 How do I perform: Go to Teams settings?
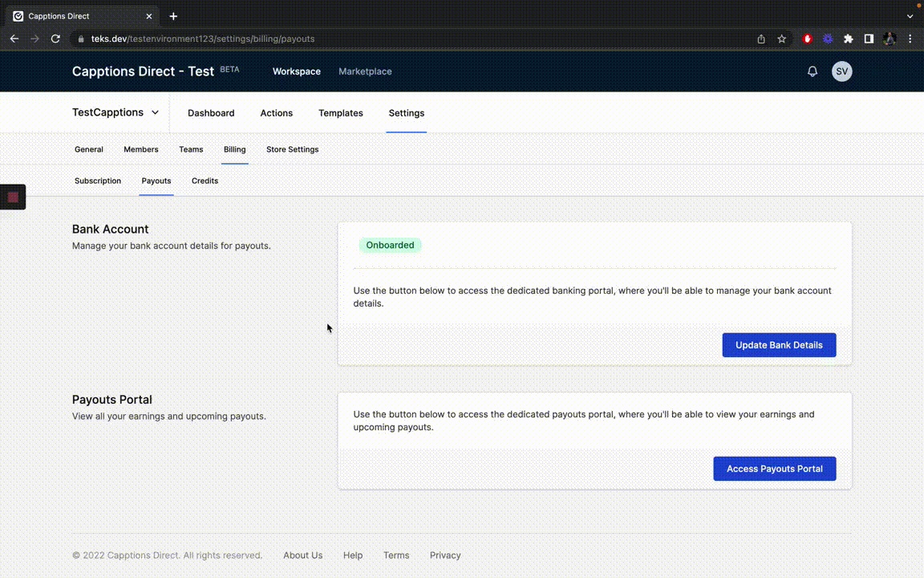[x=191, y=150]
